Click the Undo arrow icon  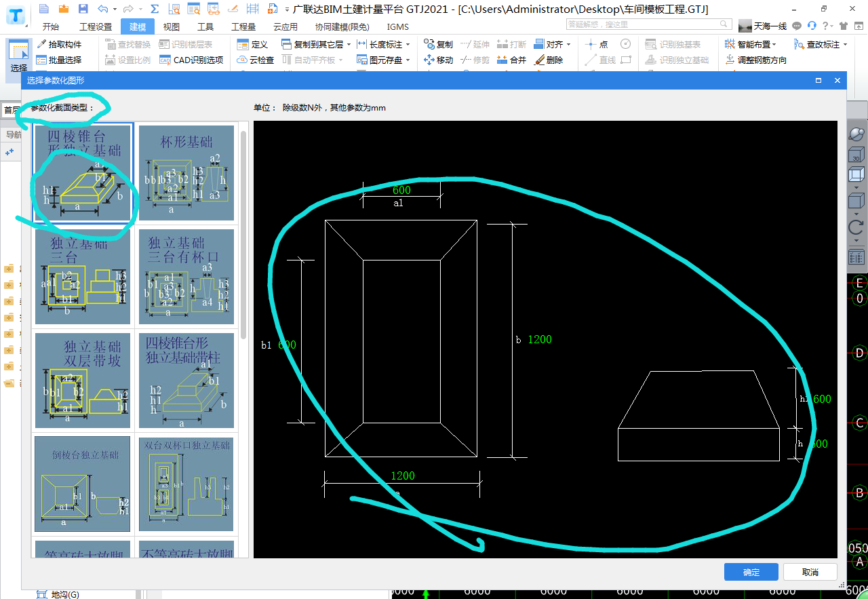click(x=102, y=9)
